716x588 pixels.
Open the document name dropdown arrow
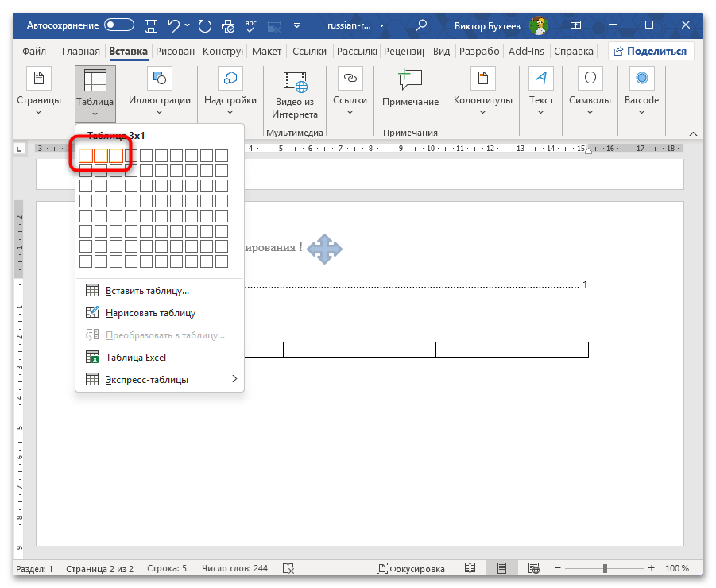click(x=381, y=25)
